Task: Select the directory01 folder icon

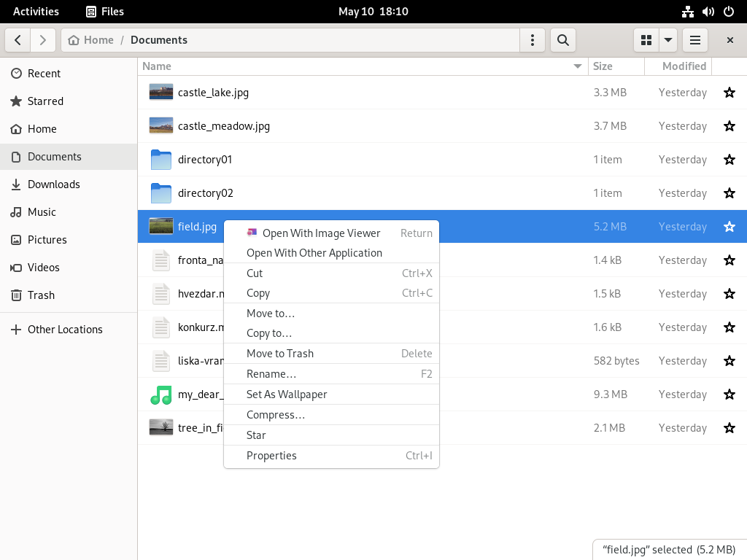Action: pyautogui.click(x=161, y=160)
